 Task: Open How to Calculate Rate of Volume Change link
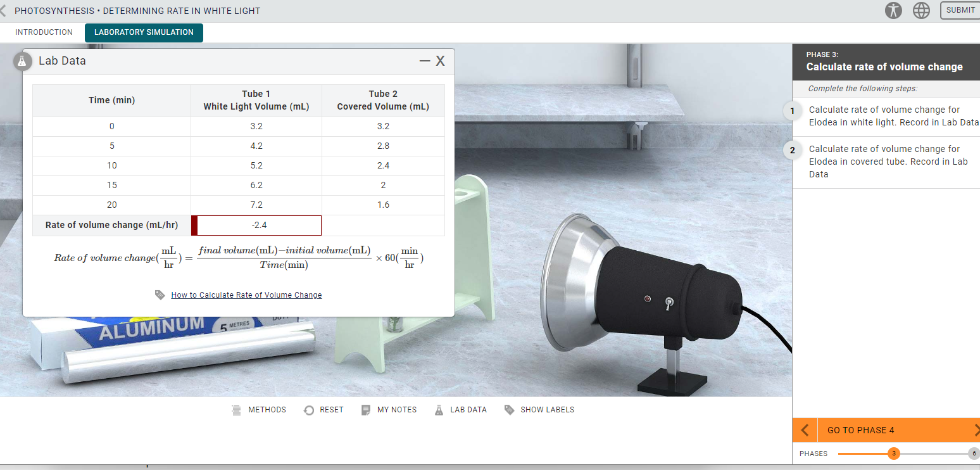pos(246,295)
